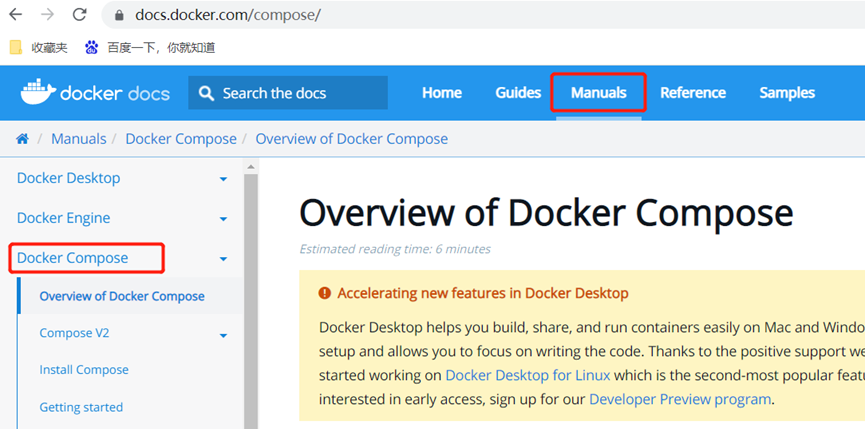Open the Home nav tab

point(442,93)
